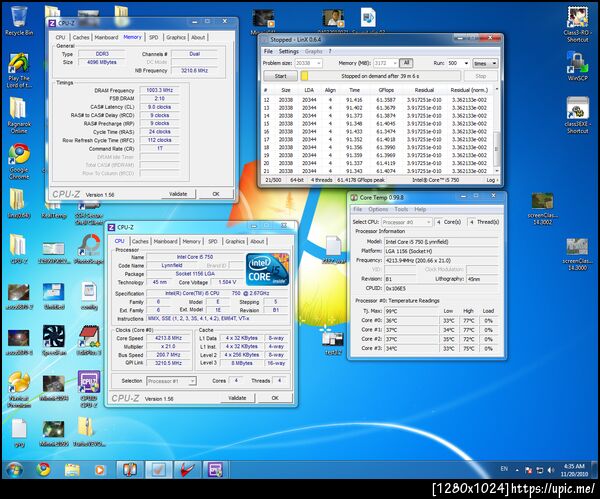Open the classREXE Shortcut icon
The image size is (600, 499).
577,115
